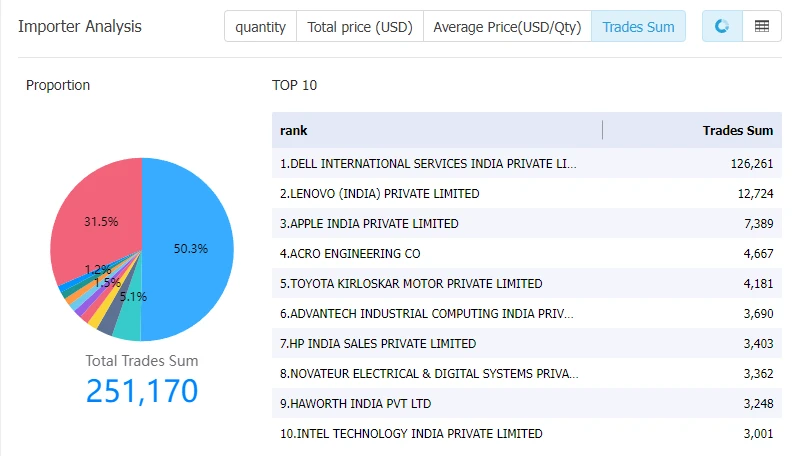The height and width of the screenshot is (456, 804).
Task: Click the rank column header
Action: (x=437, y=130)
